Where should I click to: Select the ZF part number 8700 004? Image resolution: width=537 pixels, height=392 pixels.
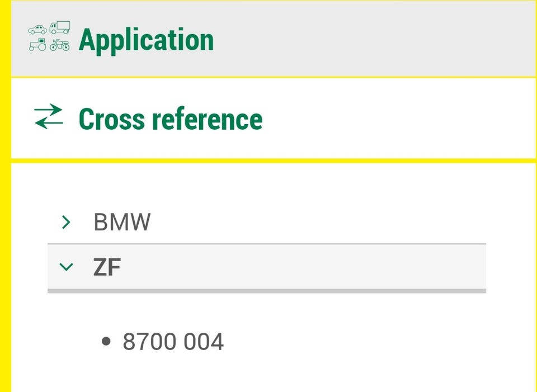click(173, 342)
